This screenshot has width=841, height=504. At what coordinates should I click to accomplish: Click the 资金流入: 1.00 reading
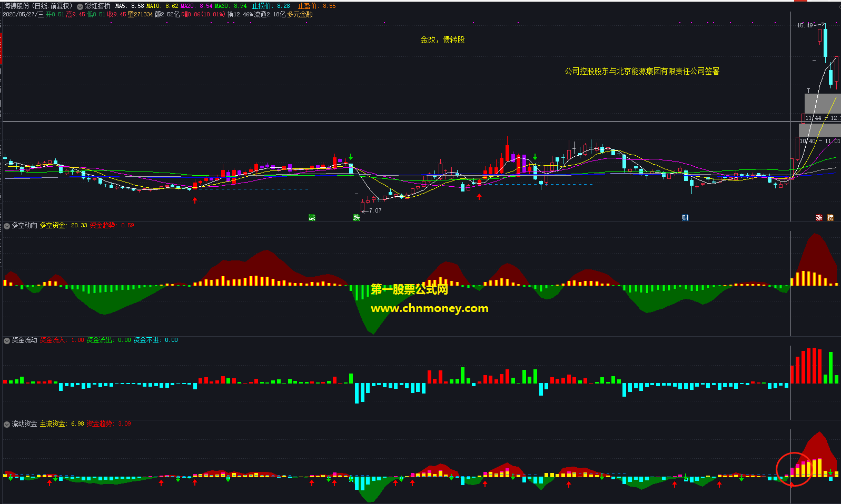62,340
